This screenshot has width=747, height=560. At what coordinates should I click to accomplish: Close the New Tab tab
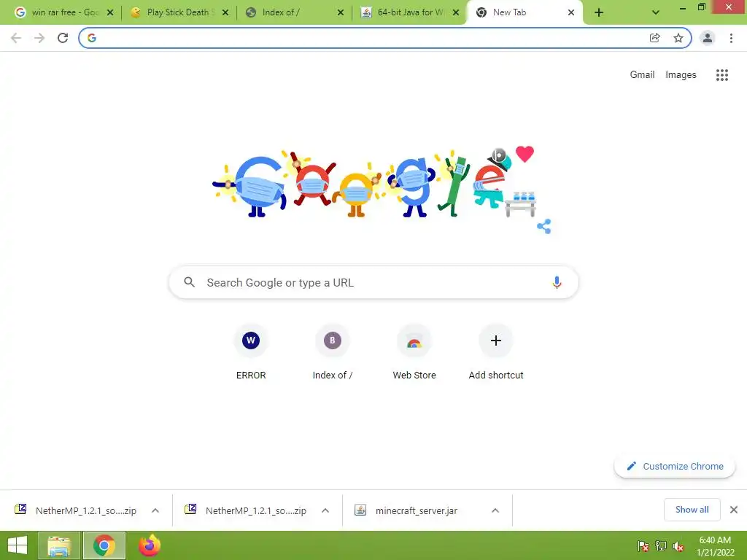click(571, 12)
